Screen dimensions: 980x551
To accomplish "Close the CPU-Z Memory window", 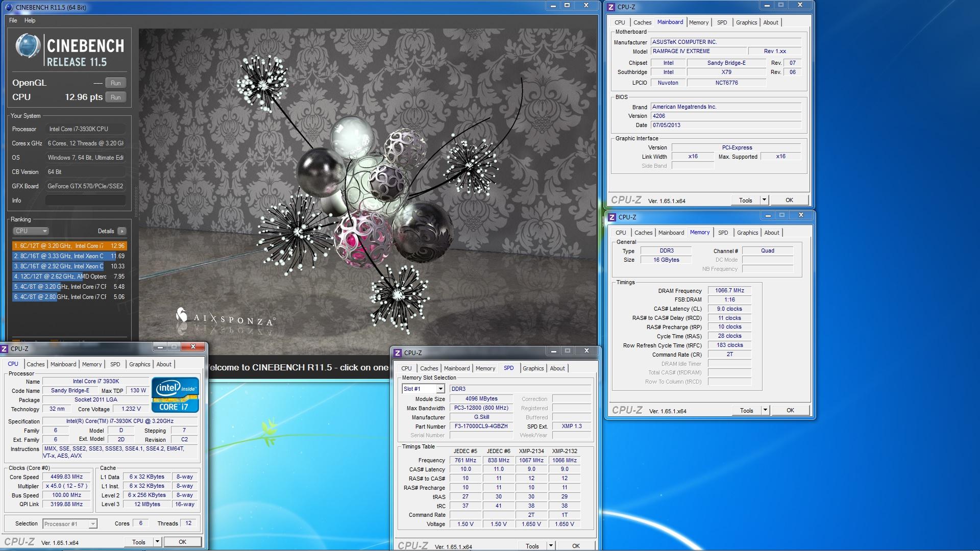I will click(x=801, y=215).
